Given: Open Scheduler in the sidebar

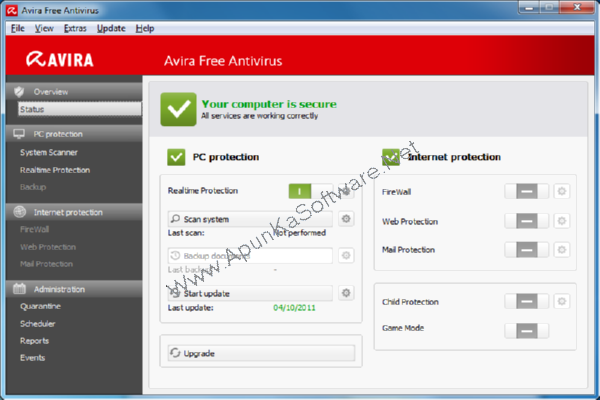Looking at the screenshot, I should pyautogui.click(x=38, y=323).
